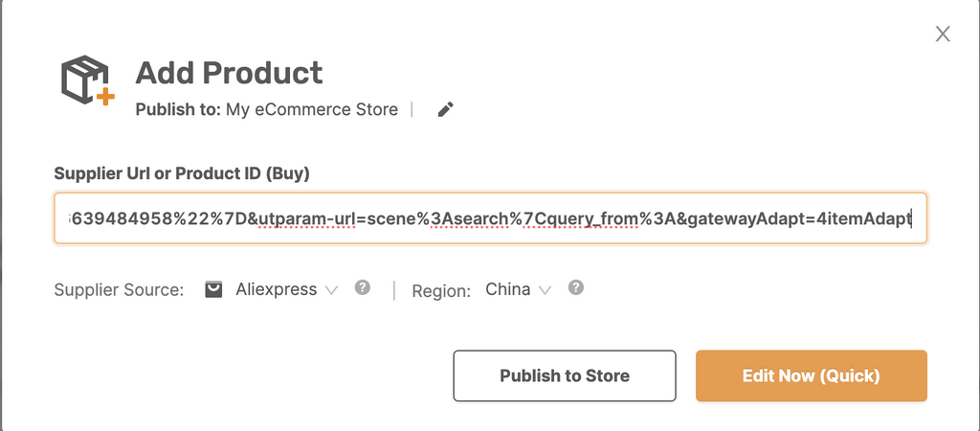Click the My eCommerce Store name
The image size is (980, 431).
pyautogui.click(x=312, y=109)
